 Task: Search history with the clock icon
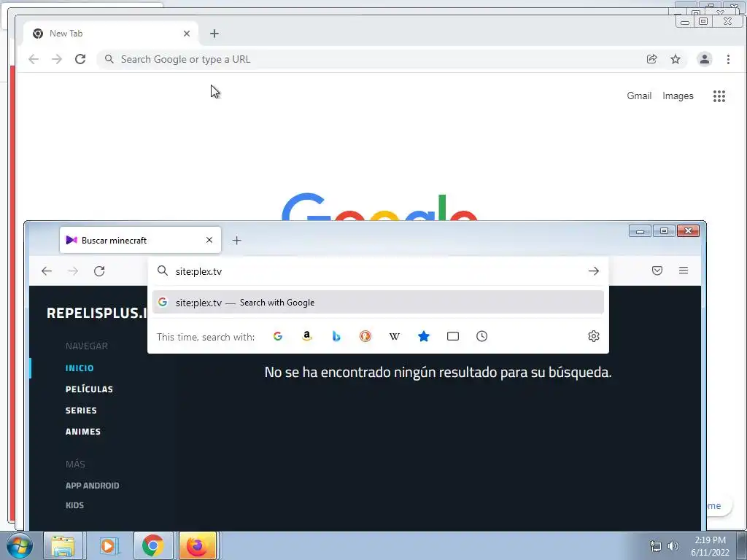tap(481, 336)
